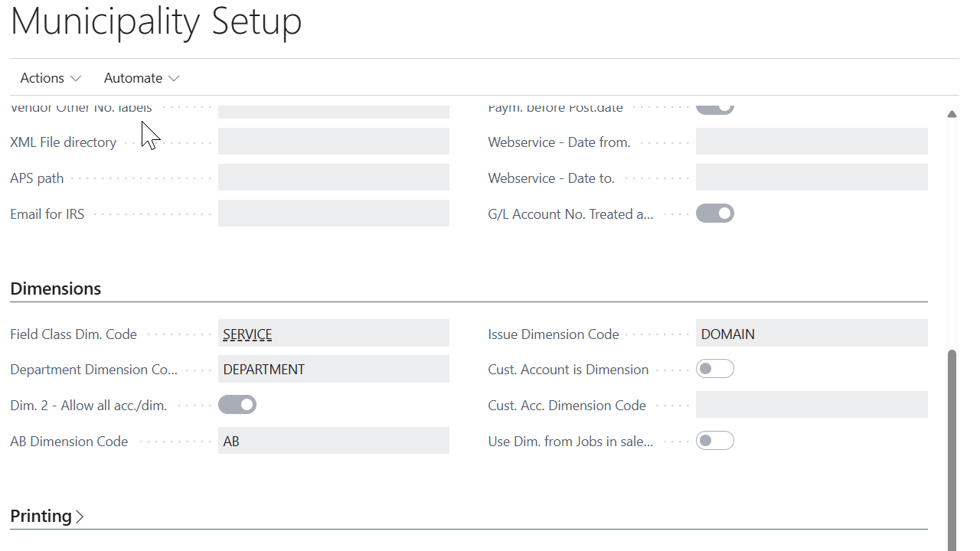The height and width of the screenshot is (551, 980).
Task: Select the APS path input field
Action: [x=333, y=178]
